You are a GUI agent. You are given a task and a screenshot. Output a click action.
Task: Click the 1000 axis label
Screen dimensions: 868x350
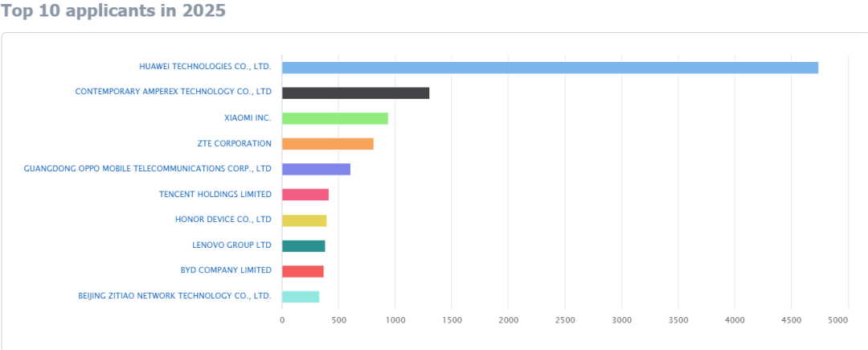tap(395, 320)
